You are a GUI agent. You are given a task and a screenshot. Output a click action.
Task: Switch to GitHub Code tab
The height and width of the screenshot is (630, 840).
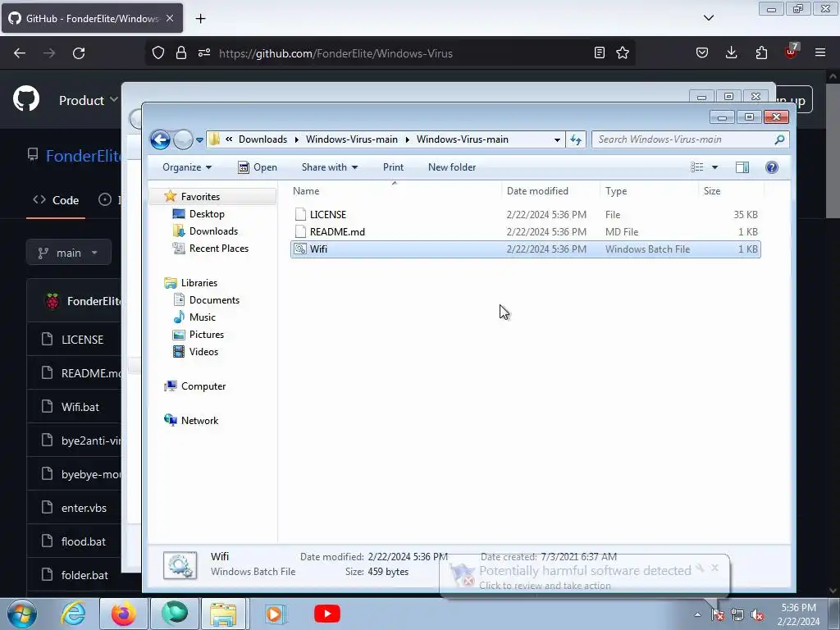click(x=56, y=200)
